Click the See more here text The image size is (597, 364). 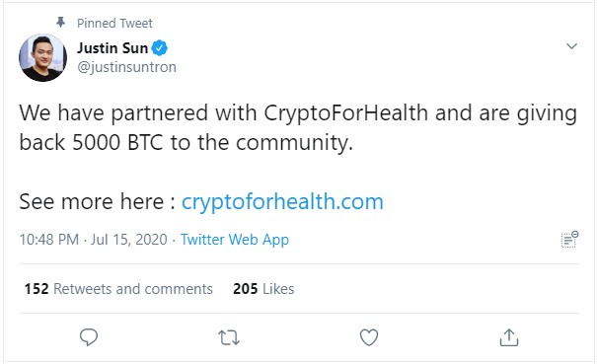[x=97, y=201]
